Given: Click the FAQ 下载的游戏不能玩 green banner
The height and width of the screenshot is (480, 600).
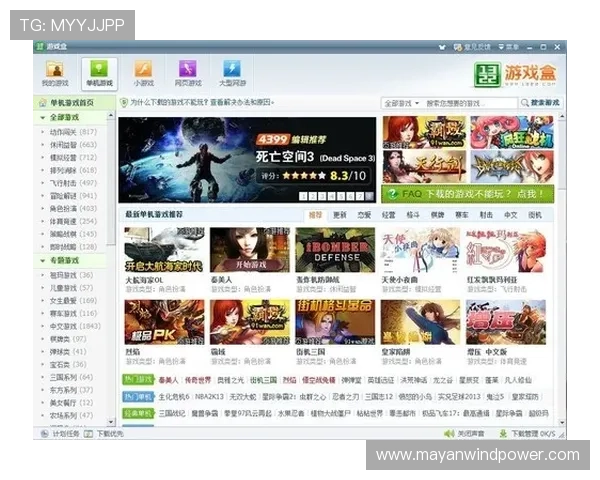Looking at the screenshot, I should (468, 194).
